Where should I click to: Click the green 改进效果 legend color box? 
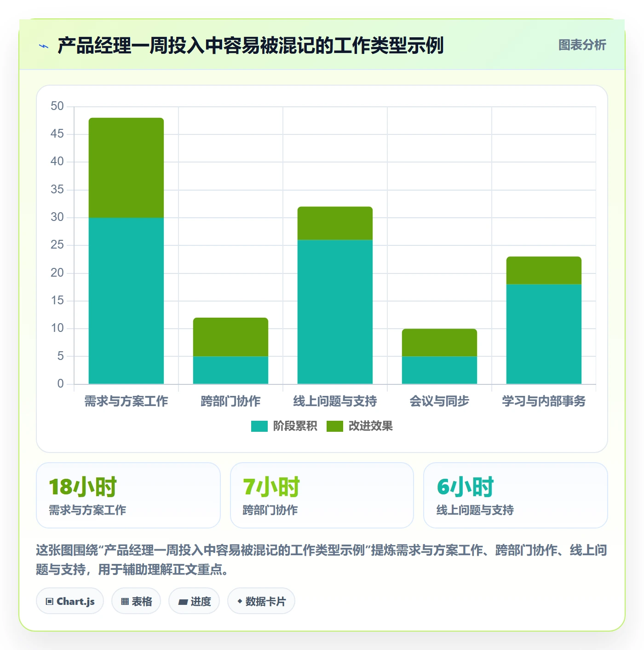point(335,426)
